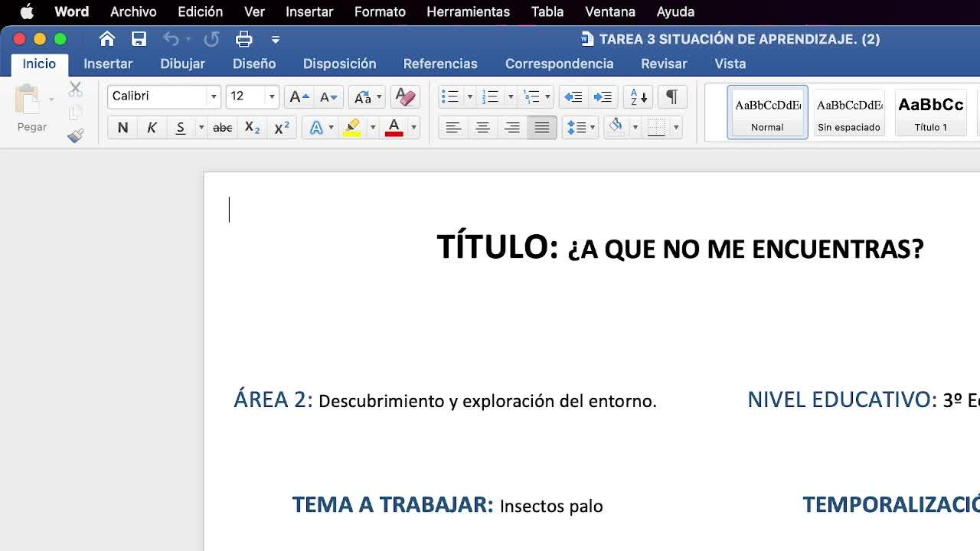Apply the yellow text highlight color

(x=352, y=128)
